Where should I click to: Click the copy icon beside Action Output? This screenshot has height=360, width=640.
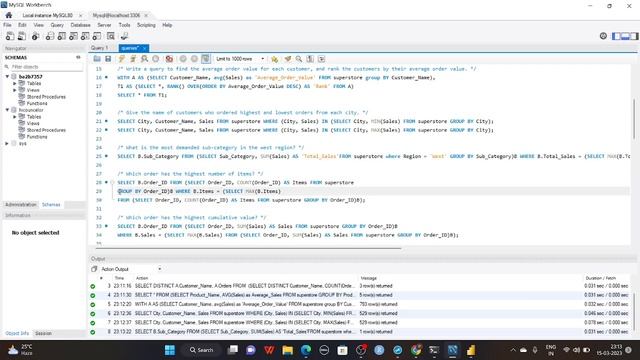click(x=94, y=269)
